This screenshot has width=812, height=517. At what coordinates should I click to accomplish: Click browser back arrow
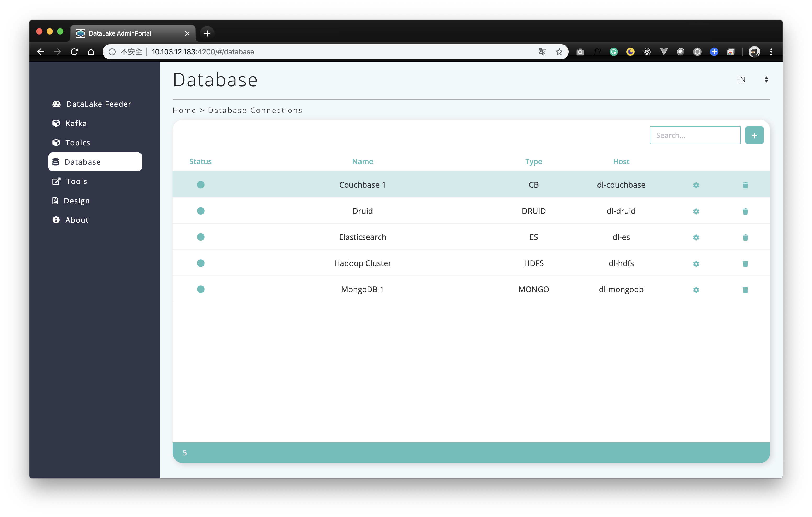(41, 51)
